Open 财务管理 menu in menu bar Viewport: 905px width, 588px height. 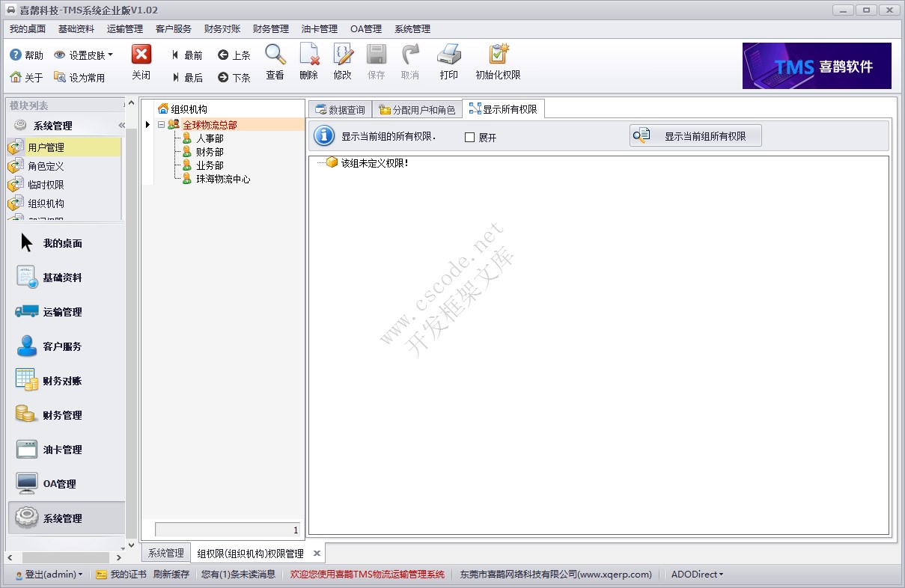pyautogui.click(x=271, y=29)
